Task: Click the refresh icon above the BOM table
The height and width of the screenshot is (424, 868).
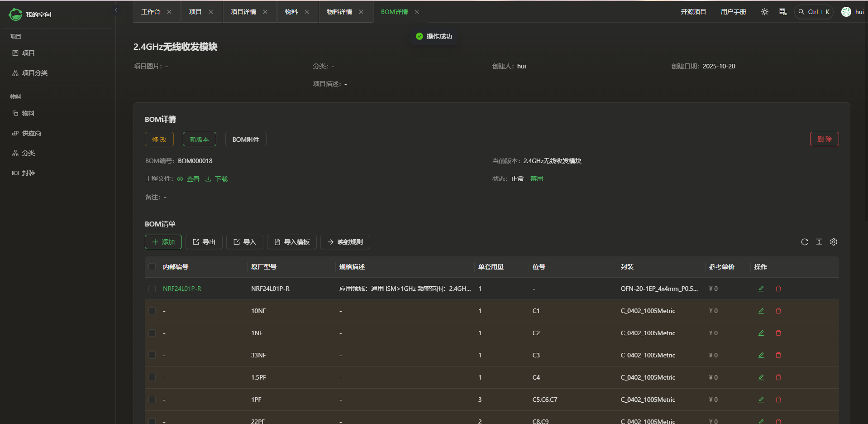Action: coord(804,242)
